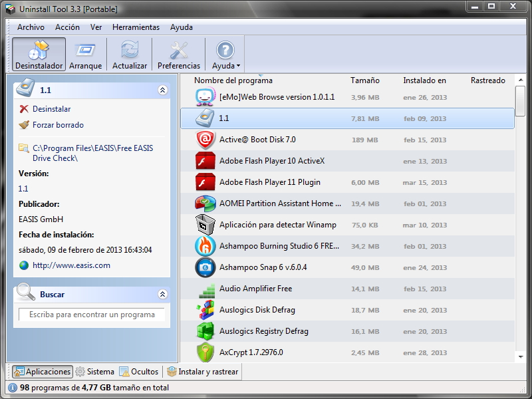Collapse the 1.1 details panel
The image size is (532, 399).
[x=162, y=90]
